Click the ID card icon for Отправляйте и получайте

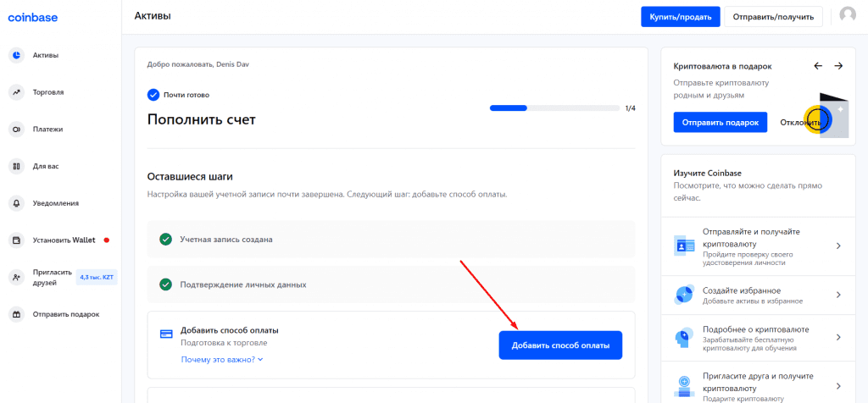coord(684,244)
